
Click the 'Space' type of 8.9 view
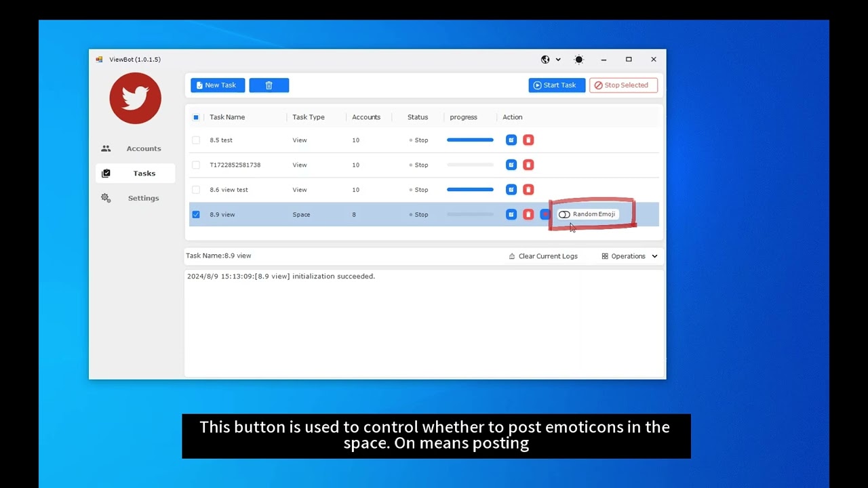click(x=301, y=214)
